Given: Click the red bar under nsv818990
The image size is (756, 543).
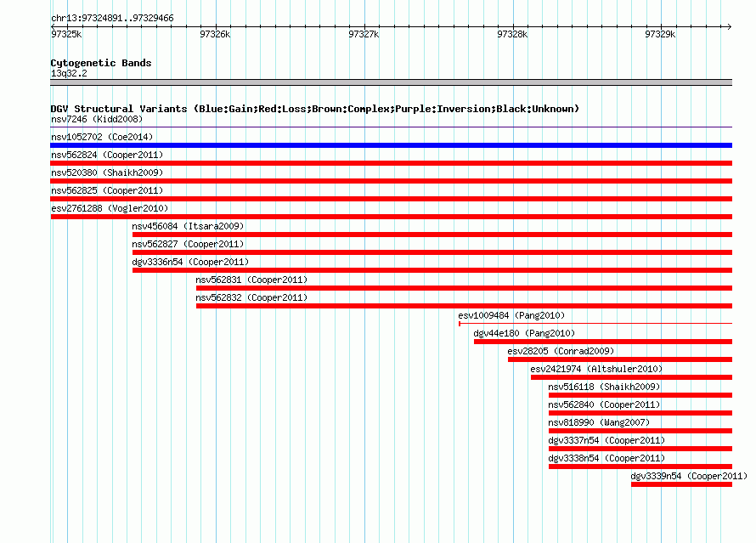Looking at the screenshot, I should point(640,431).
